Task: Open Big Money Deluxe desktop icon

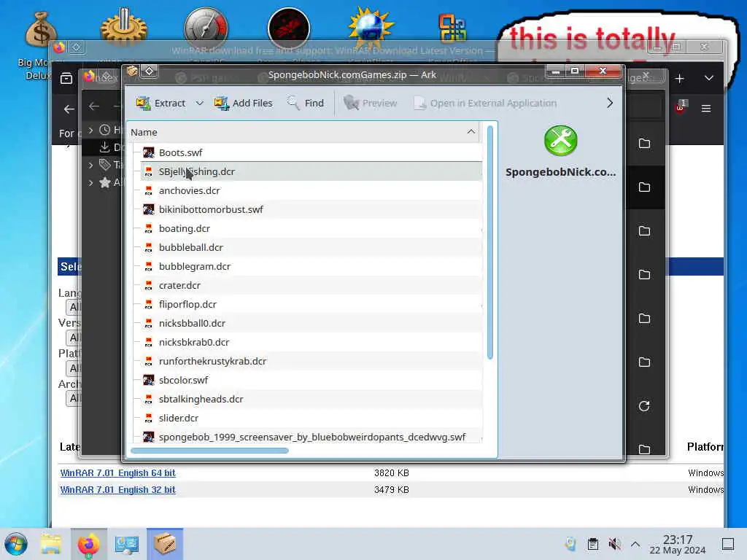Action: [41, 45]
